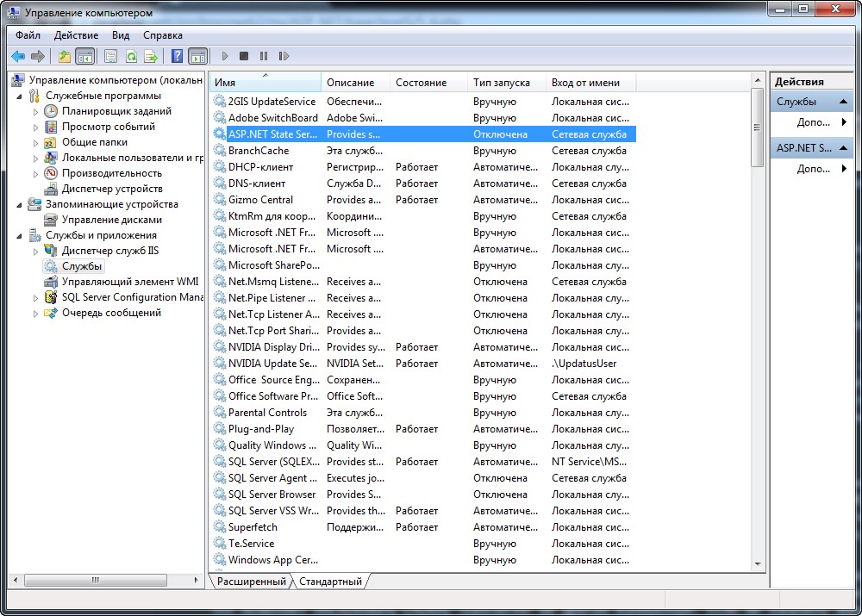
Task: Expand the Очередь сообщений node
Action: pyautogui.click(x=35, y=314)
